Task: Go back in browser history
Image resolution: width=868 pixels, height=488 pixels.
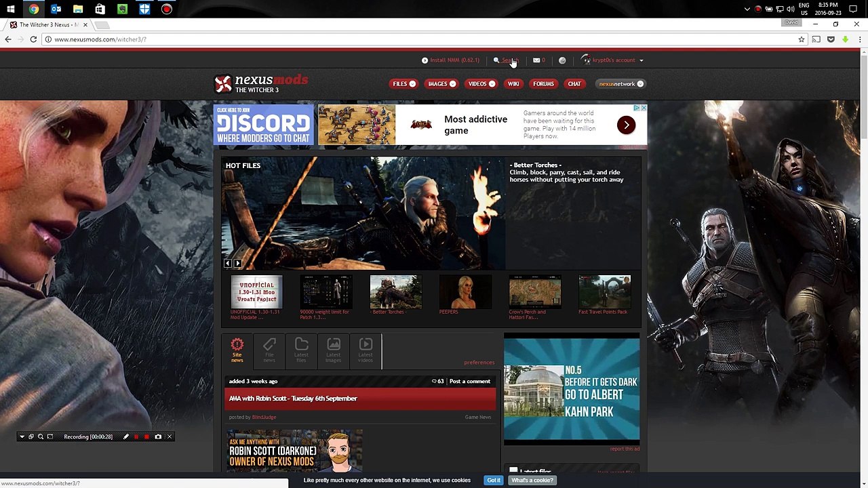Action: point(7,39)
